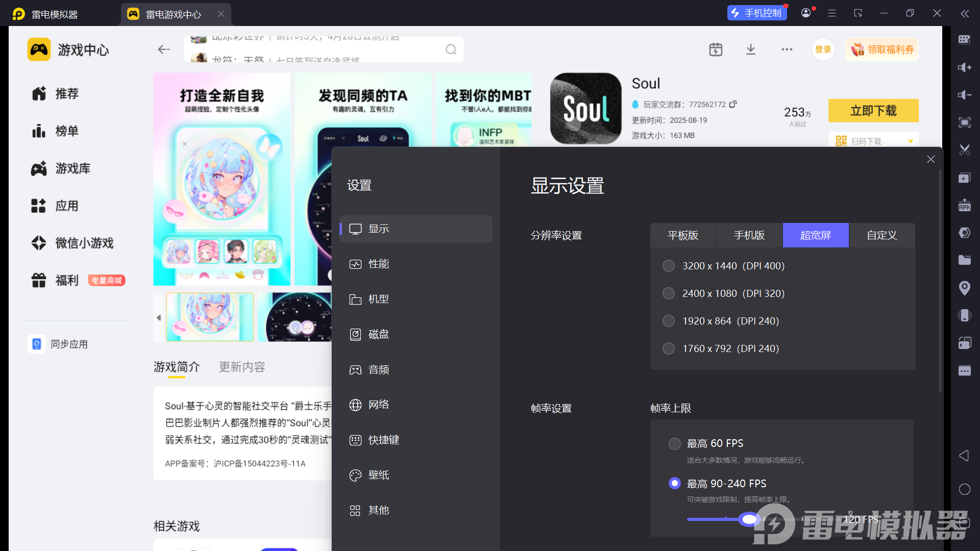The image size is (980, 551).
Task: Click the 立即下载 button
Action: click(x=873, y=111)
